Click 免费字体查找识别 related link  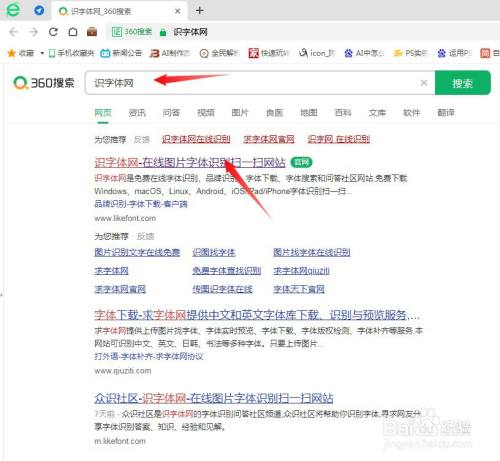point(227,271)
